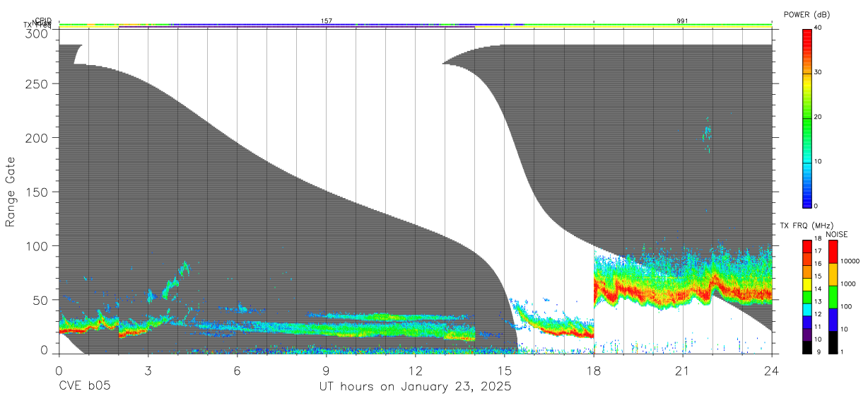868x401 pixels.
Task: Click the 'POWER (dB)' color bar title
Action: tap(805, 15)
